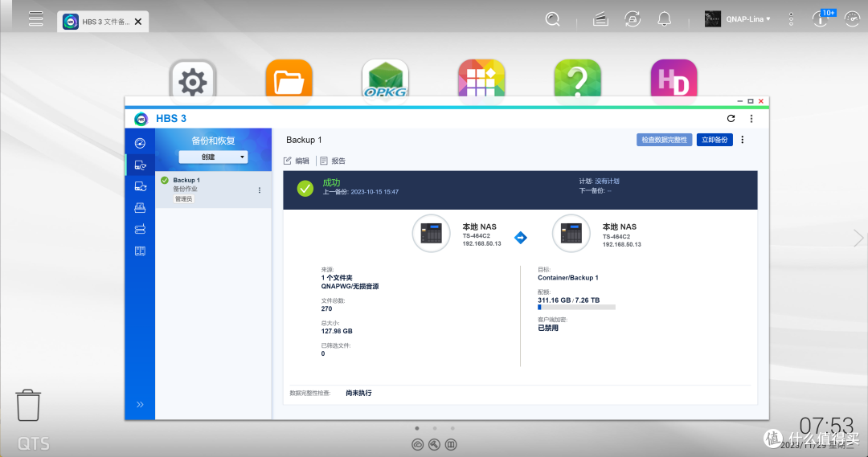Viewport: 868px width, 457px height.
Task: Click the blue arrow between NAS devices
Action: coord(521,238)
